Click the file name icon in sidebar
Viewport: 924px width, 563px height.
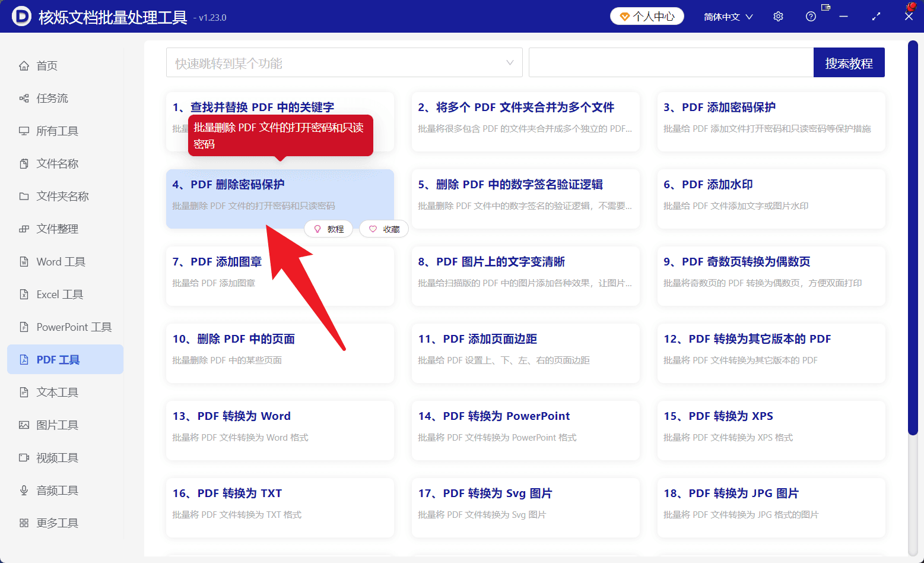24,164
